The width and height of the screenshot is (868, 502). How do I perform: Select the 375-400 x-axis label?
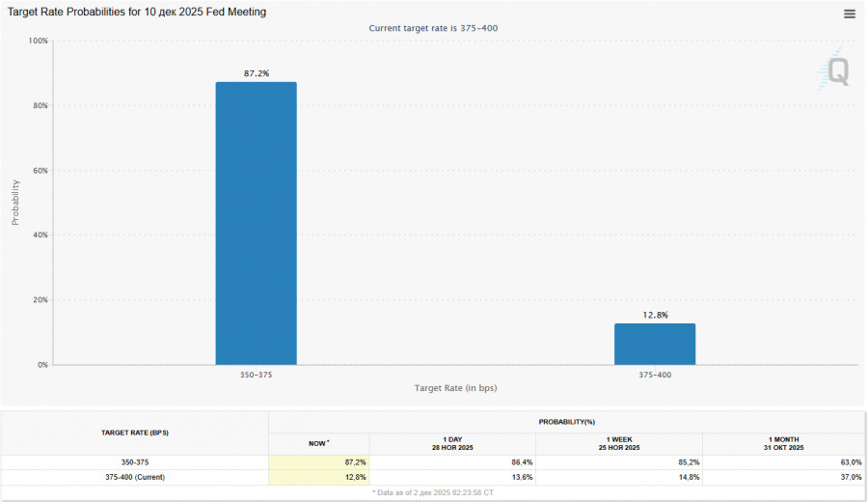click(655, 375)
